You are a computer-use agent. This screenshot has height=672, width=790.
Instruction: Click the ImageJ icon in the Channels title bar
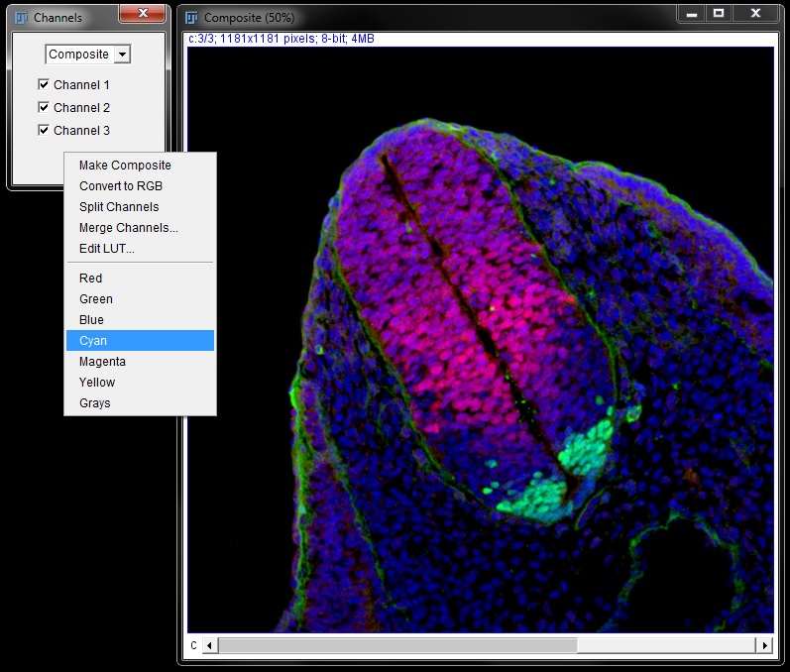pos(22,18)
